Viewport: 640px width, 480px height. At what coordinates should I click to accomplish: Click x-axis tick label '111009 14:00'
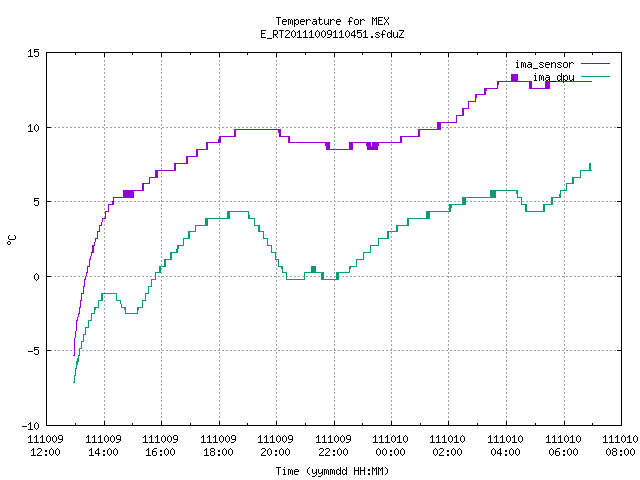coord(103,446)
